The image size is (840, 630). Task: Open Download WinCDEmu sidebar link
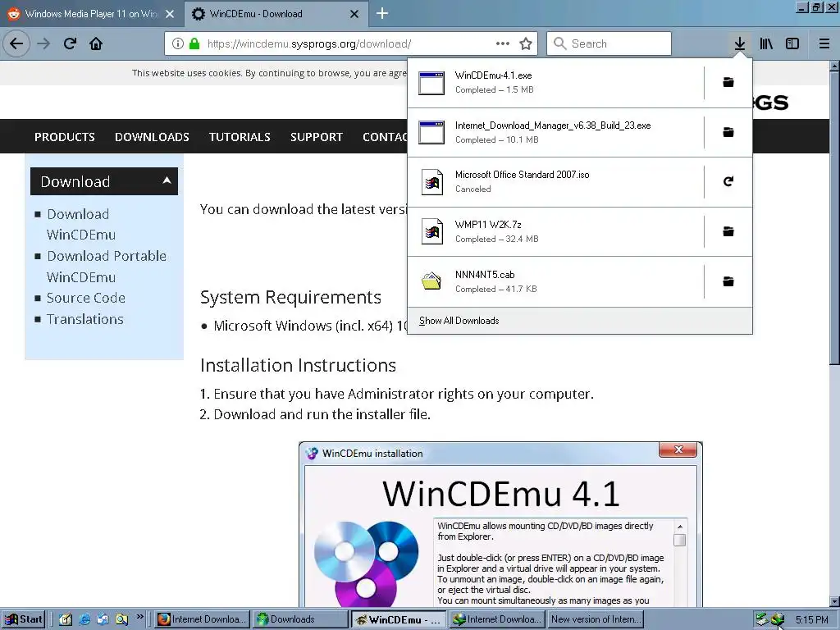(81, 224)
